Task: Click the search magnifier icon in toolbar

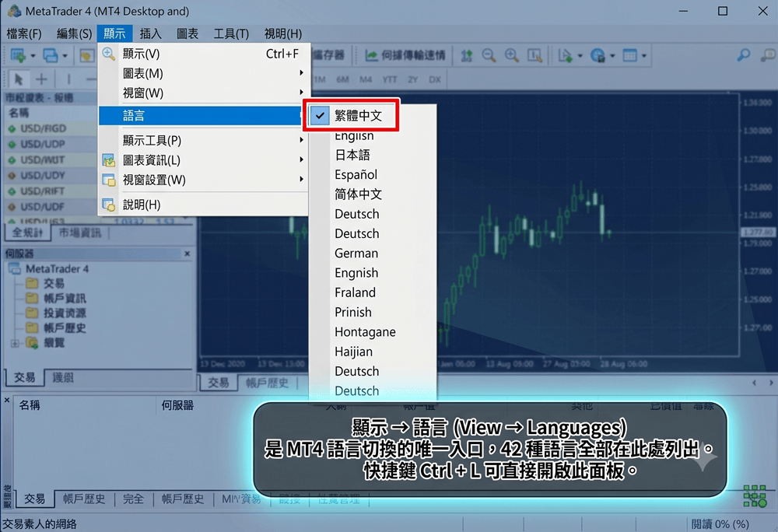Action: (743, 55)
